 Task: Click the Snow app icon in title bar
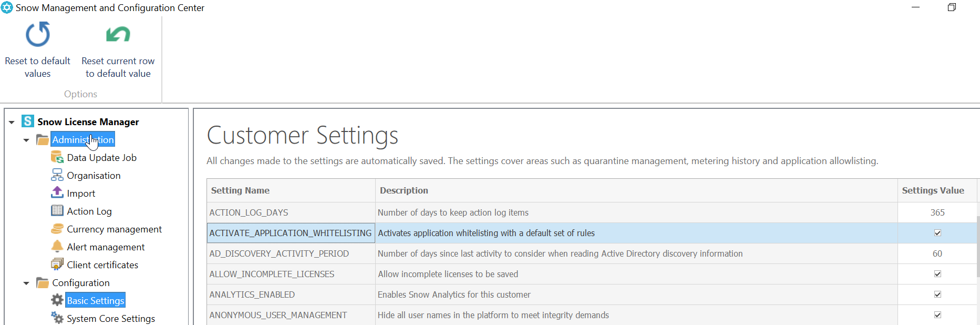[7, 7]
